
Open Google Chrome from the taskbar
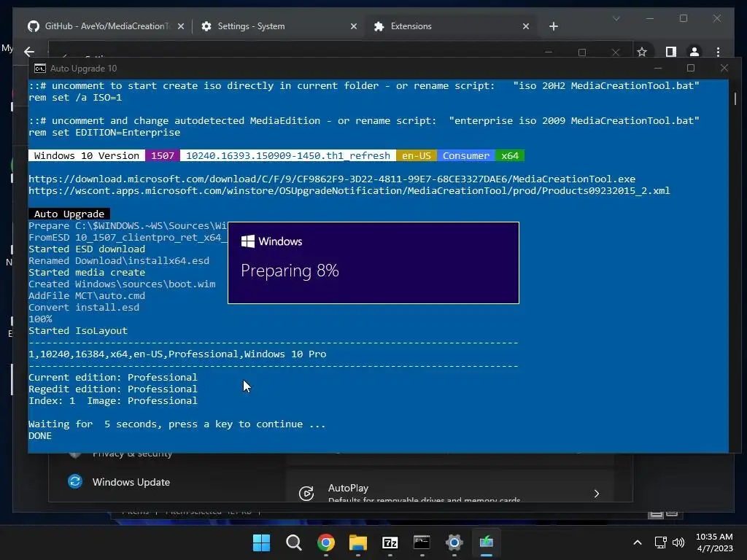[x=326, y=542]
